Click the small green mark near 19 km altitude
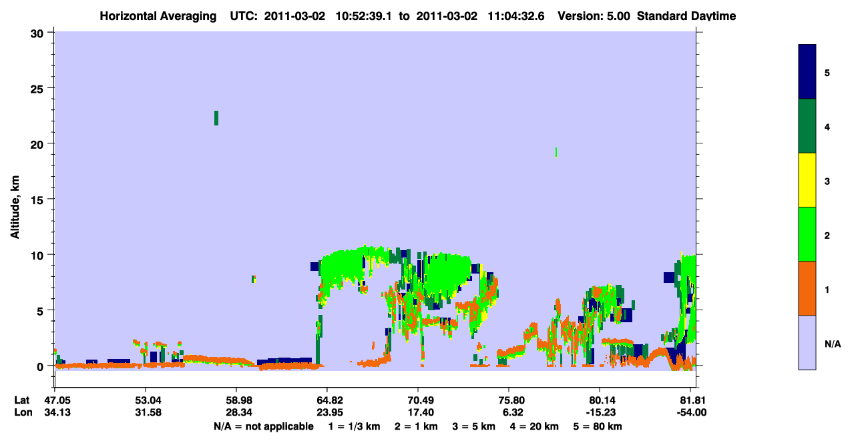Viewport: 868px width, 445px height. pos(556,153)
